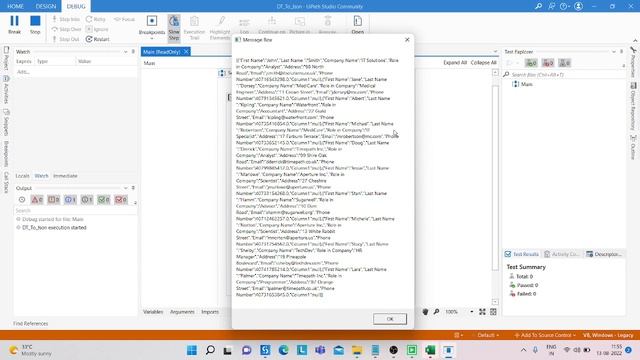
Task: Open the Descriptor Coverage tab
Action: [x=604, y=254]
